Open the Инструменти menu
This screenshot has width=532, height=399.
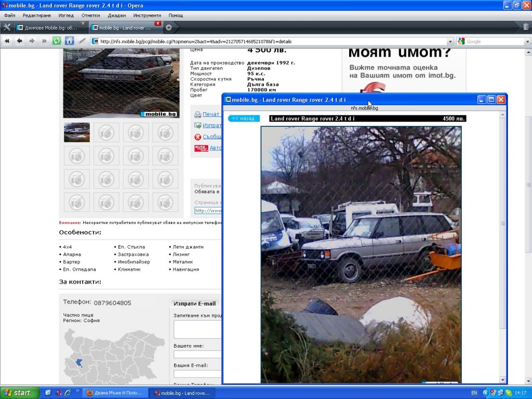147,15
